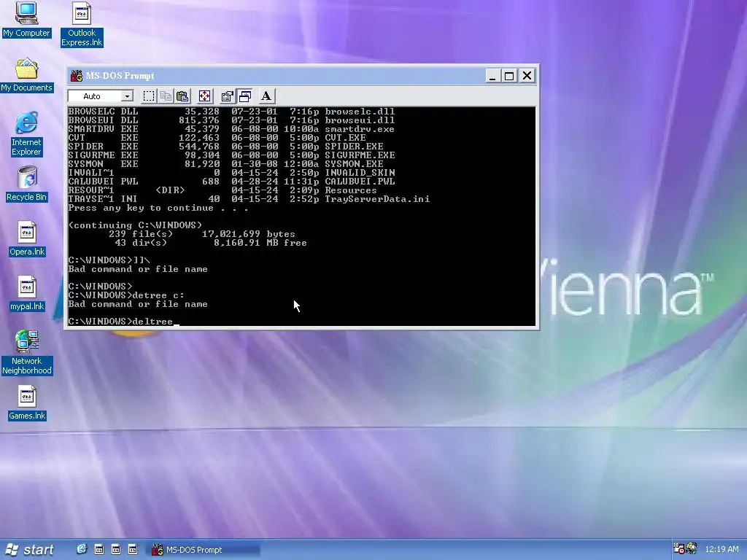Click the "8,160.91 MB free" text
747x560 pixels.
tap(260, 243)
